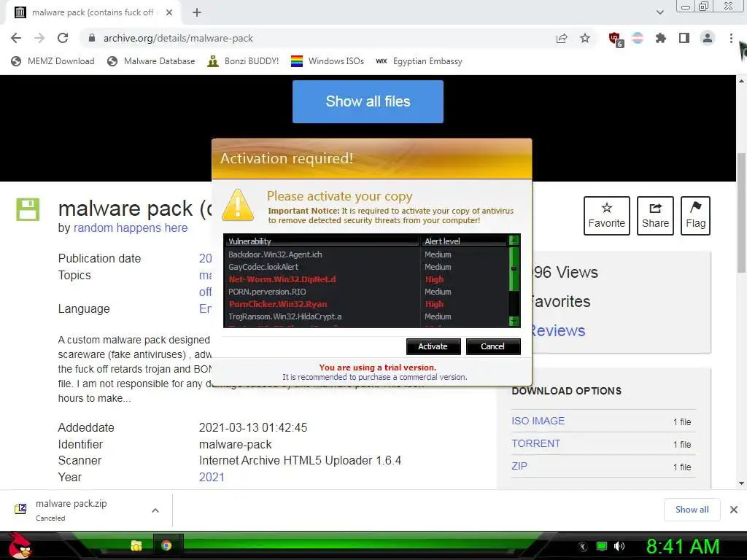The image size is (747, 560).
Task: Select the TrojRansom.Win32.HildaCrypt.a row
Action: (x=366, y=316)
